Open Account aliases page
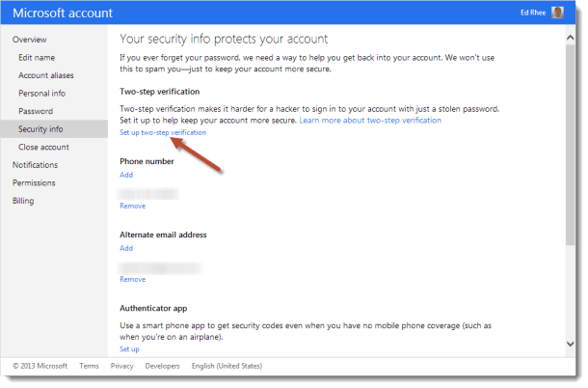588x388 pixels. (45, 75)
